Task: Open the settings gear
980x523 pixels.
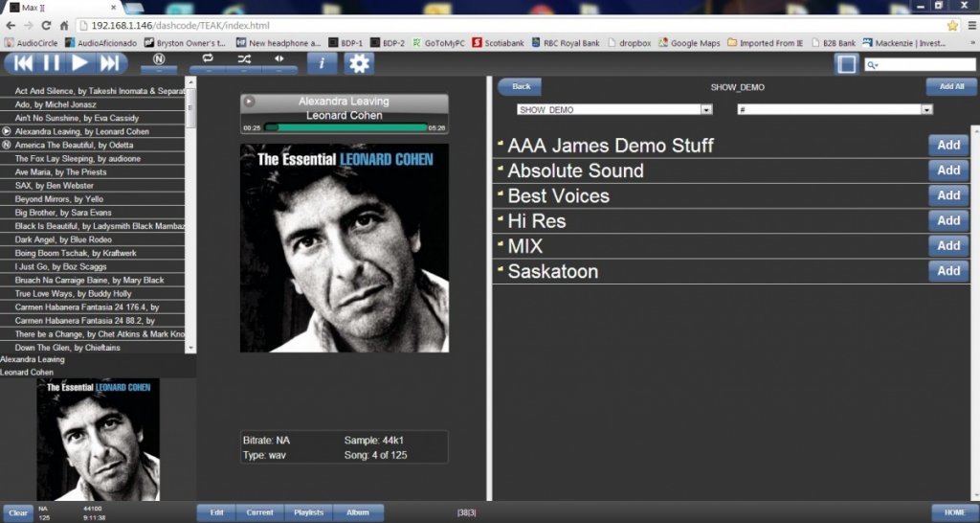Action: click(359, 63)
